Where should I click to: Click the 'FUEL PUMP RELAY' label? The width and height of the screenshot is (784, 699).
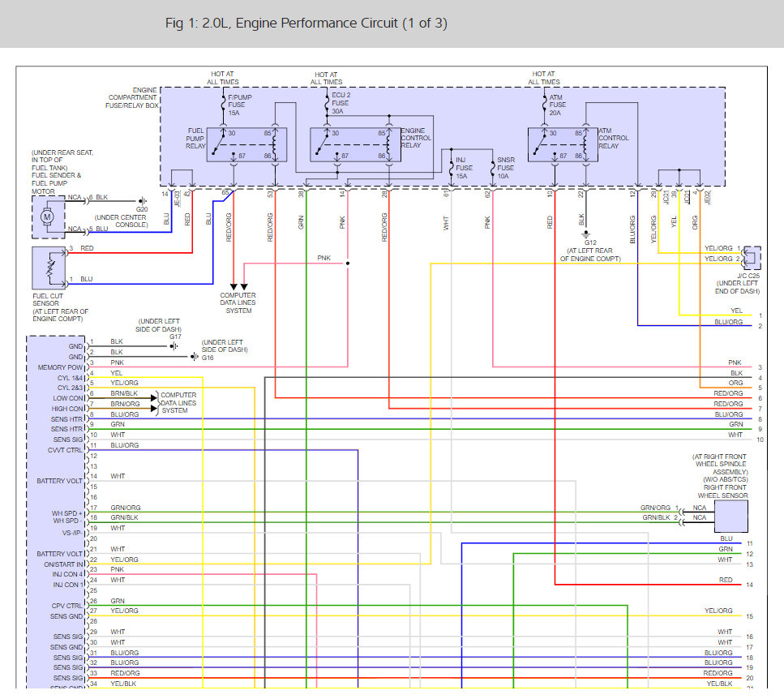(195, 138)
